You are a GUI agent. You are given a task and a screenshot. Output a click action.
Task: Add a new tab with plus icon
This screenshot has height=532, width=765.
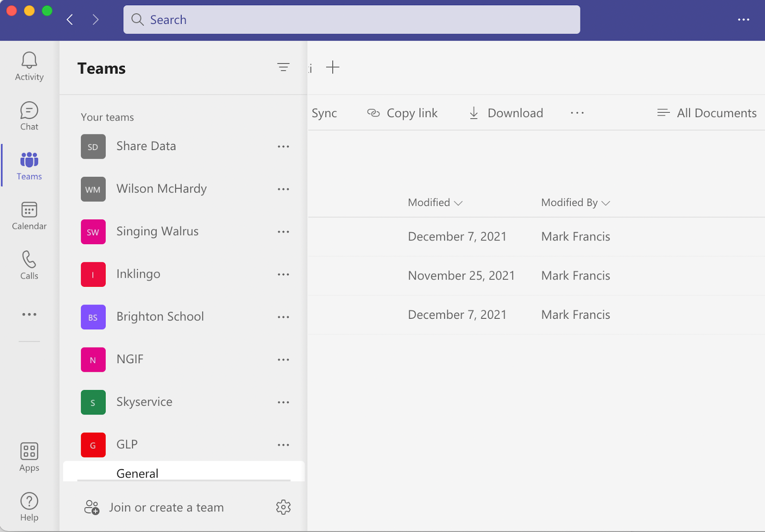[333, 67]
